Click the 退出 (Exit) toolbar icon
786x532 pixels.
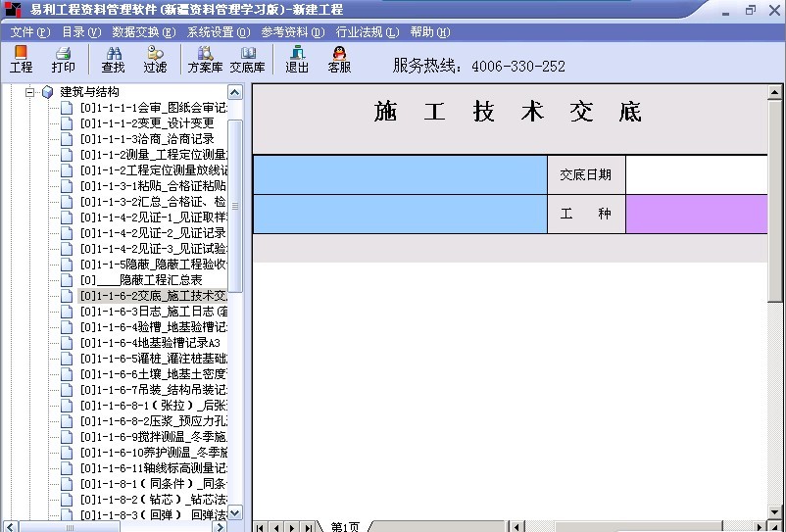(297, 60)
